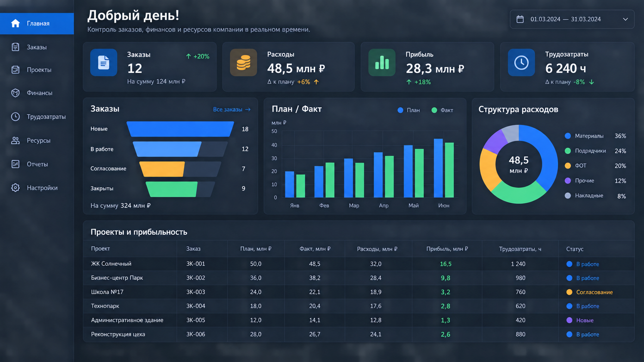Image resolution: width=644 pixels, height=362 pixels.
Task: Click the coins icon on Расходы card
Action: point(243,62)
